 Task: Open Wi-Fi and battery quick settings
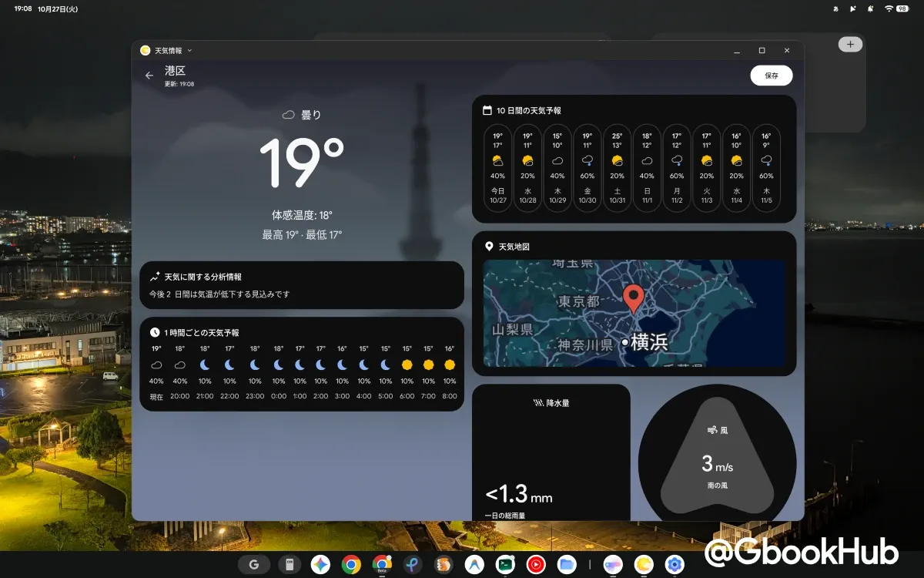tap(899, 8)
